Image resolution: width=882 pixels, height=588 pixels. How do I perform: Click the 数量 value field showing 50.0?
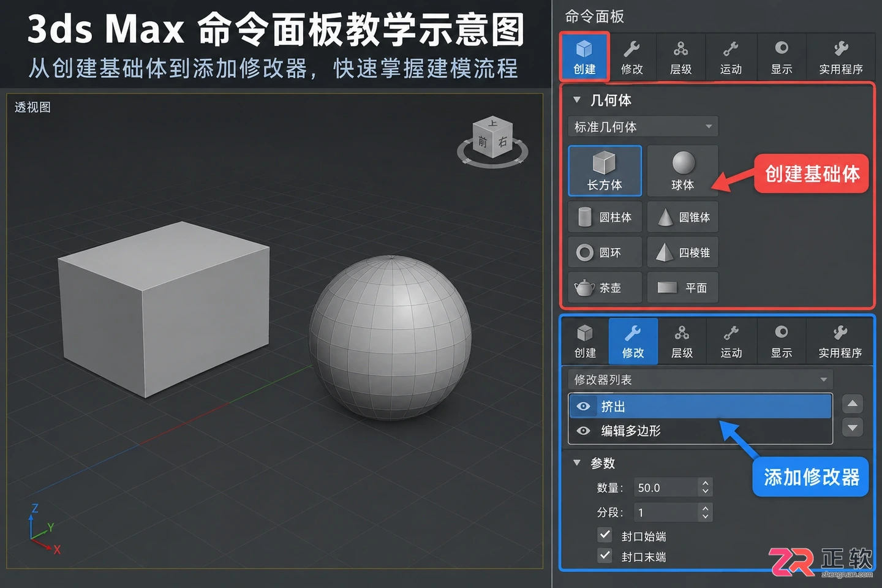[665, 488]
